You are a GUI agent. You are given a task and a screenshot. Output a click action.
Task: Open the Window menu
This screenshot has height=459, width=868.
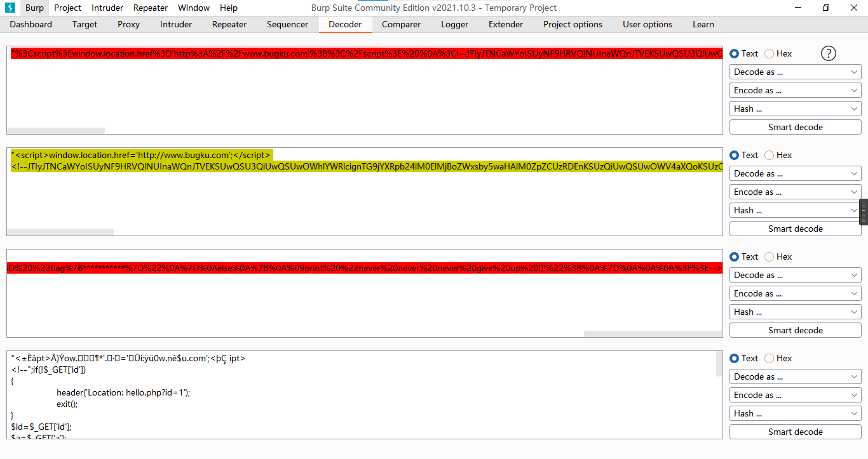tap(194, 8)
